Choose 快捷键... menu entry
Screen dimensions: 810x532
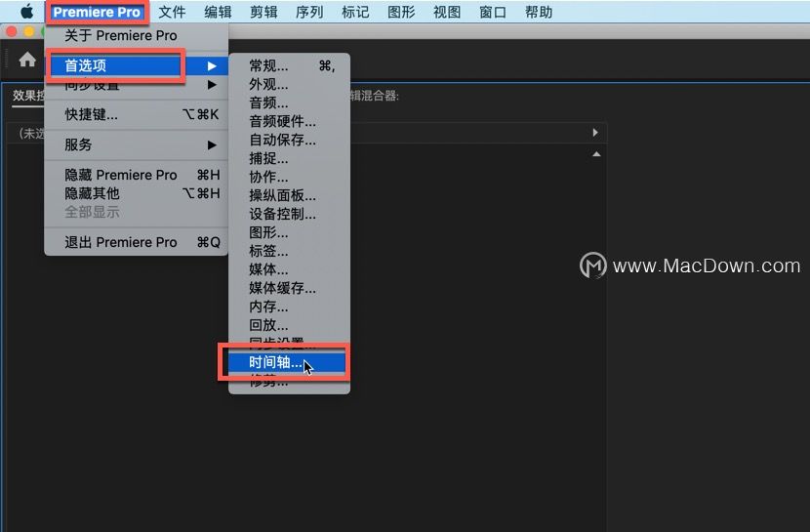[x=137, y=114]
